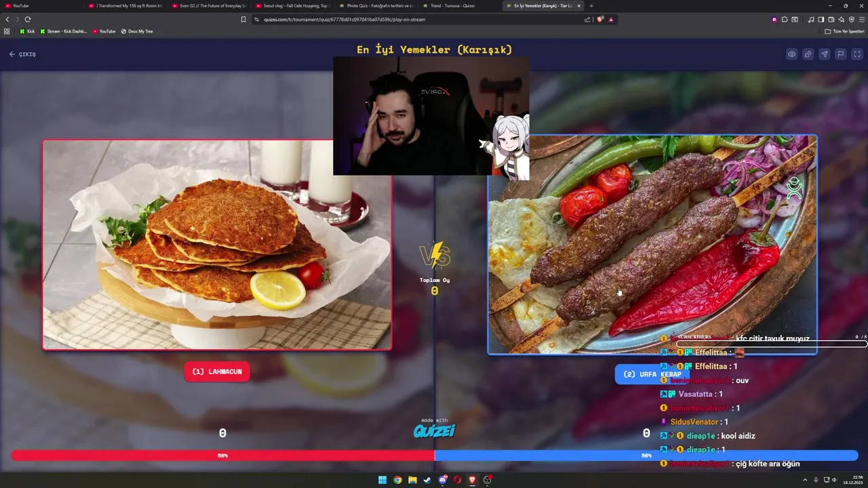Expand the system tray hidden icons chevron
Viewport: 868px width, 488px height.
click(x=805, y=480)
